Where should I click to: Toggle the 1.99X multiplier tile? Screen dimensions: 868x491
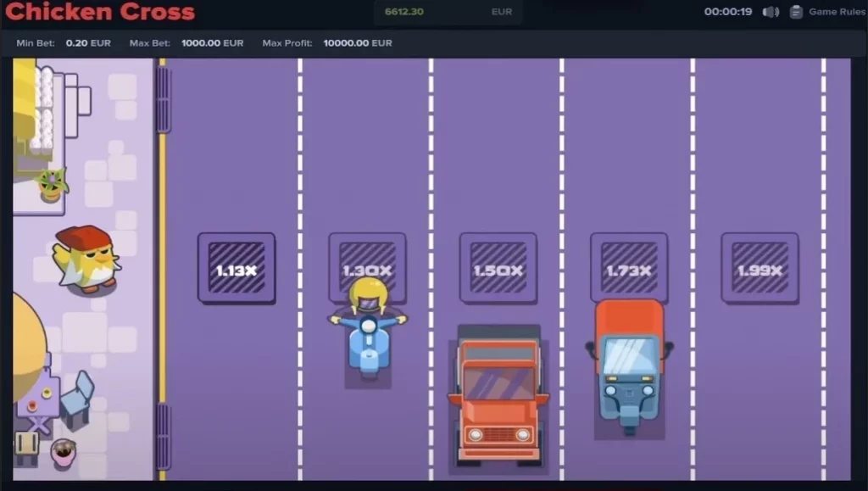point(761,267)
